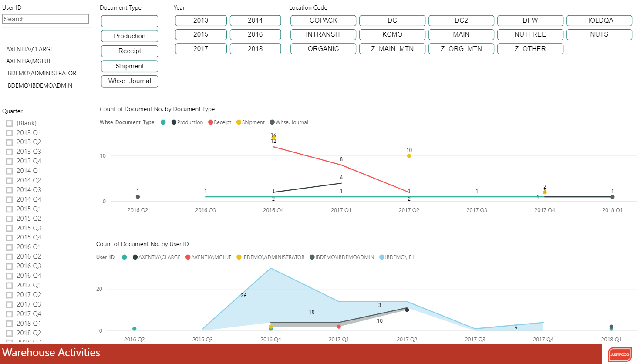Click the User ID search field
The height and width of the screenshot is (364, 637).
point(45,19)
